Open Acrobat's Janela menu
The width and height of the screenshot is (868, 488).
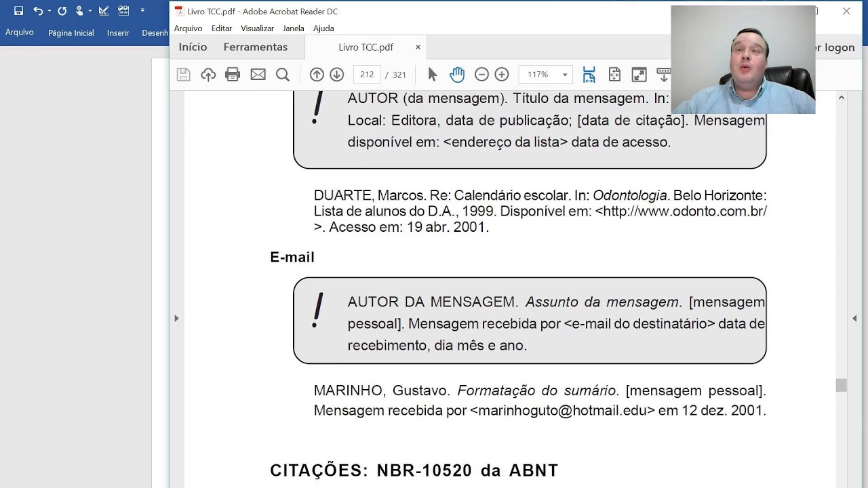[x=294, y=28]
